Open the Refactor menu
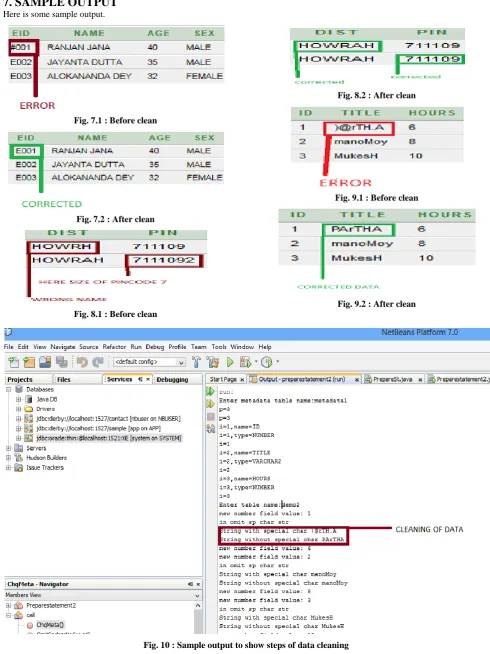 pos(114,347)
